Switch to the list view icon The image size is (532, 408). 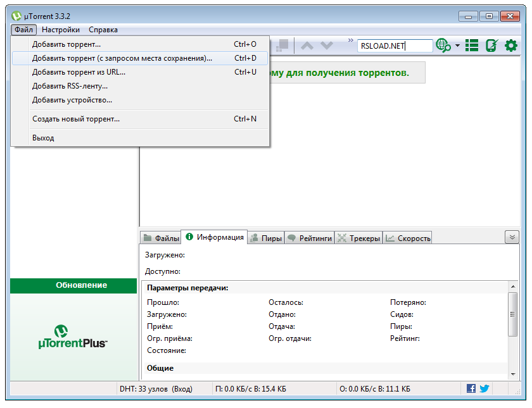coord(472,46)
